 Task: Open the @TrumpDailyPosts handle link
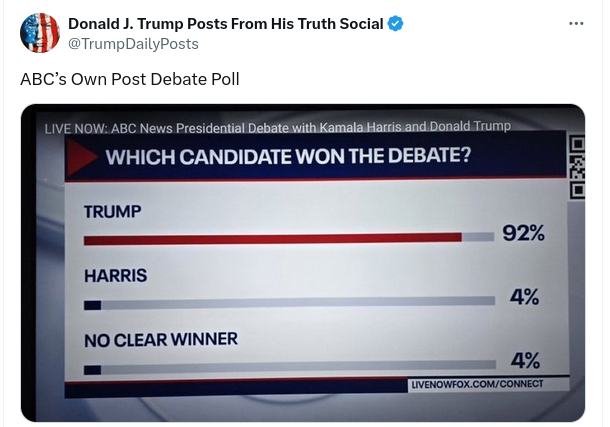point(133,44)
